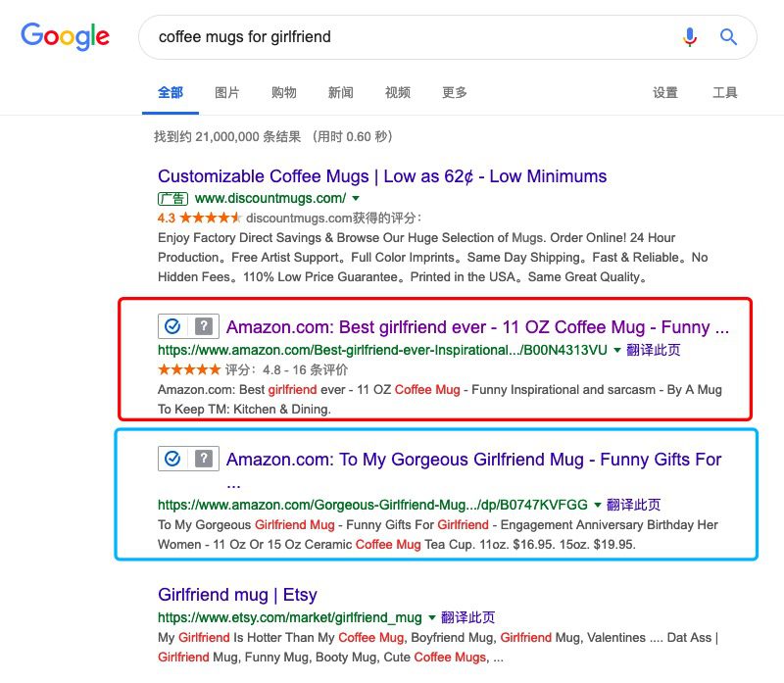Click the snippet mentioning '11oz. $16.95. 15oz. $19.95.'

click(x=437, y=534)
